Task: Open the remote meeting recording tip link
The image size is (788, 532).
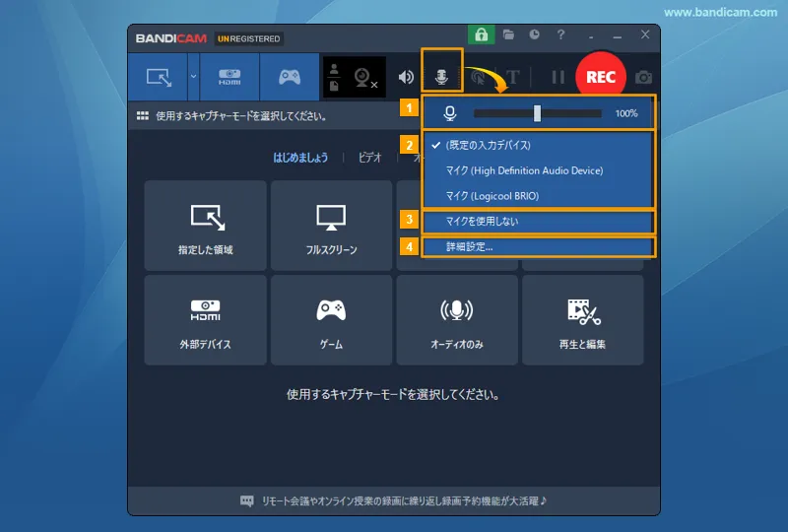Action: tap(404, 500)
